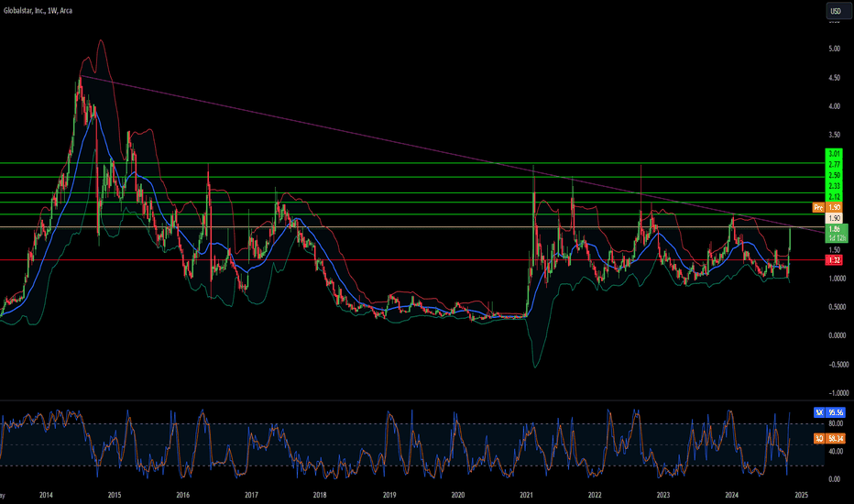Click the 40.00 stochastic scale value
This screenshot has height=504, width=854.
coord(835,451)
